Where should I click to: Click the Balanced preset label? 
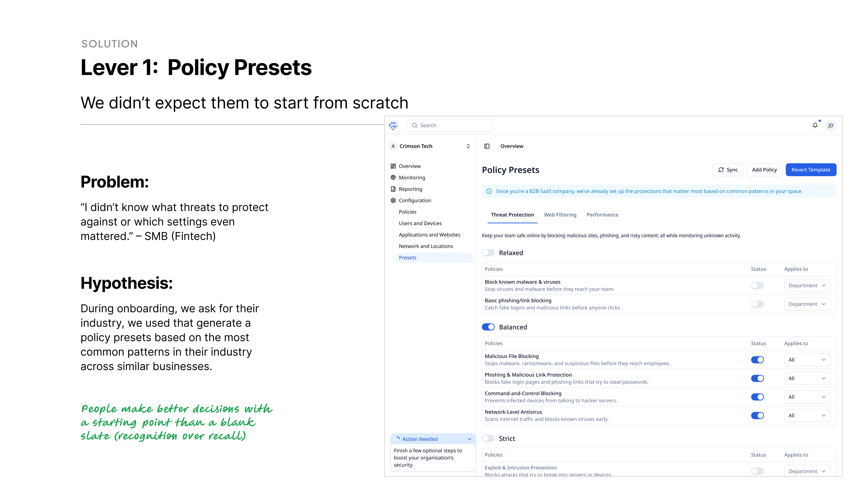click(513, 327)
